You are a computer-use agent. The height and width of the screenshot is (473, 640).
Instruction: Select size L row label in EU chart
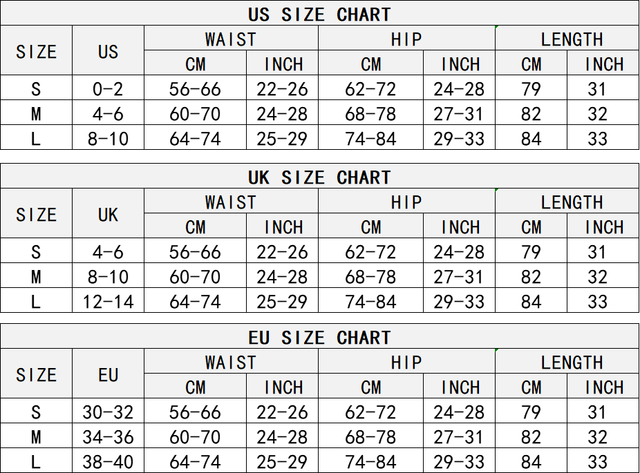click(36, 461)
